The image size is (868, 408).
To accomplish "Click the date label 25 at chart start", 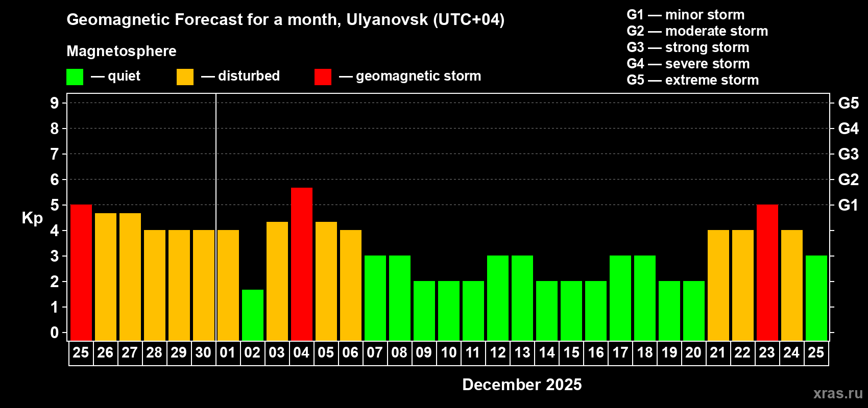I will tap(81, 353).
